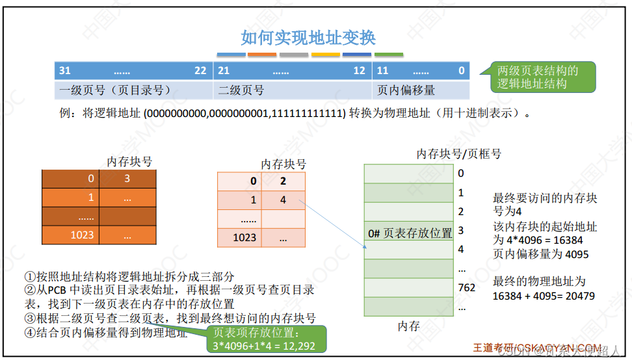Viewport: 632px width, 364px height.
Task: Click the bit range header 31 …… 22
Action: [x=134, y=71]
